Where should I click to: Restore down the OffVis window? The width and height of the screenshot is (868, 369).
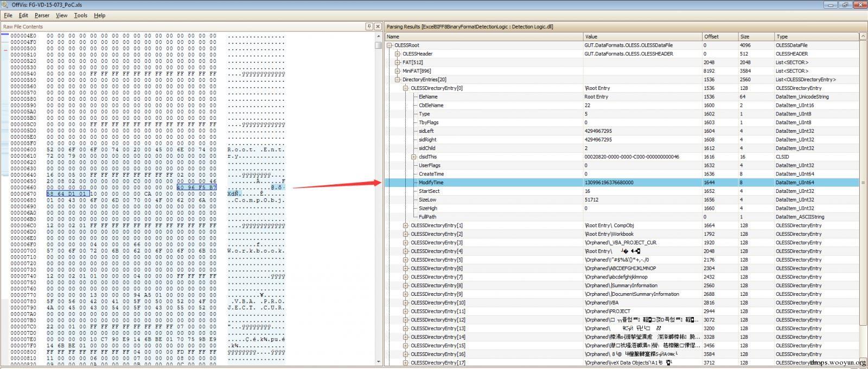pyautogui.click(x=845, y=4)
